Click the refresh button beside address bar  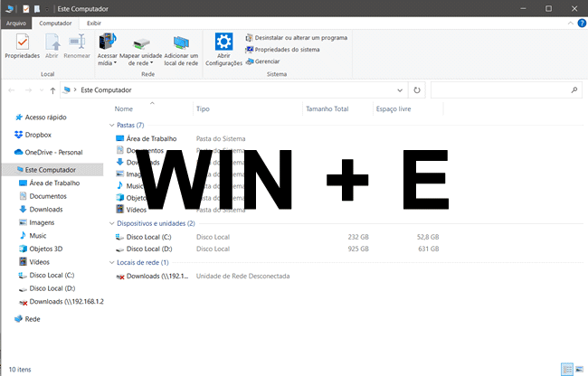tap(417, 90)
